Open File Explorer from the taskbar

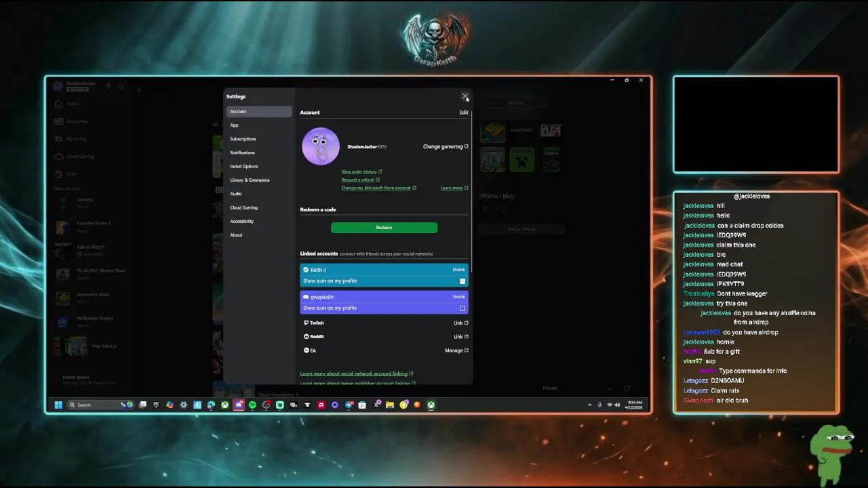(x=390, y=405)
